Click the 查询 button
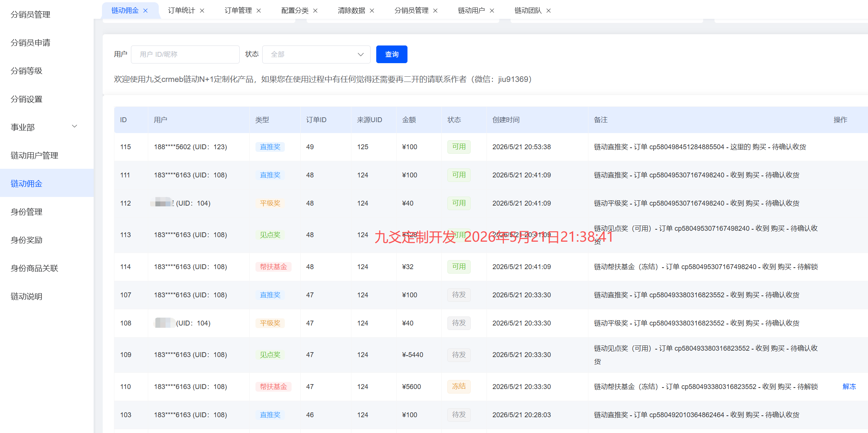The image size is (868, 433). (x=392, y=55)
